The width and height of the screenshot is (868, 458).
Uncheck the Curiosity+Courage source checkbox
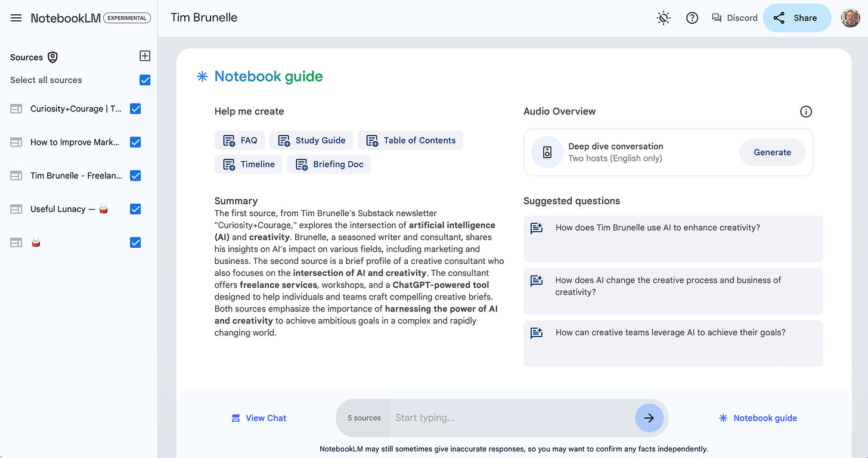point(135,109)
